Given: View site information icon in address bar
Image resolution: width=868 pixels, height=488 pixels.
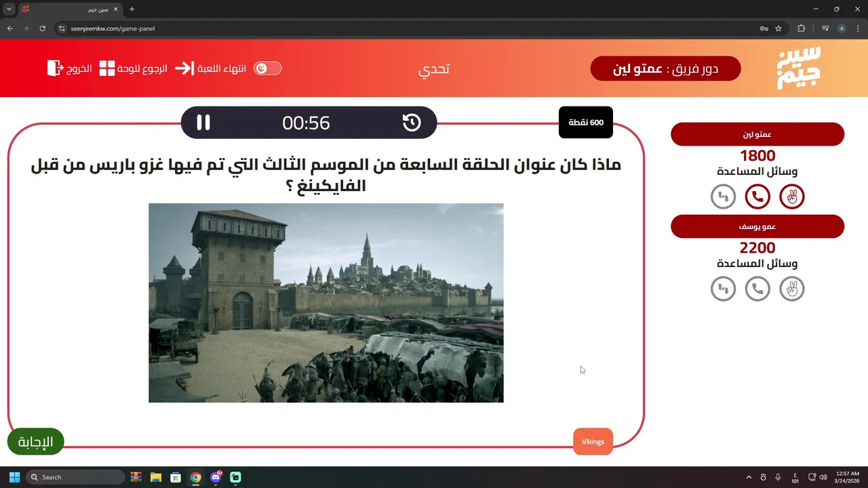Looking at the screenshot, I should tap(61, 28).
